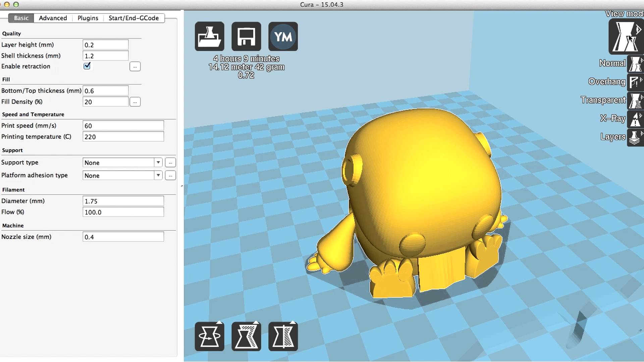The height and width of the screenshot is (362, 644).
Task: Click the Normal view mode label
Action: [x=612, y=63]
